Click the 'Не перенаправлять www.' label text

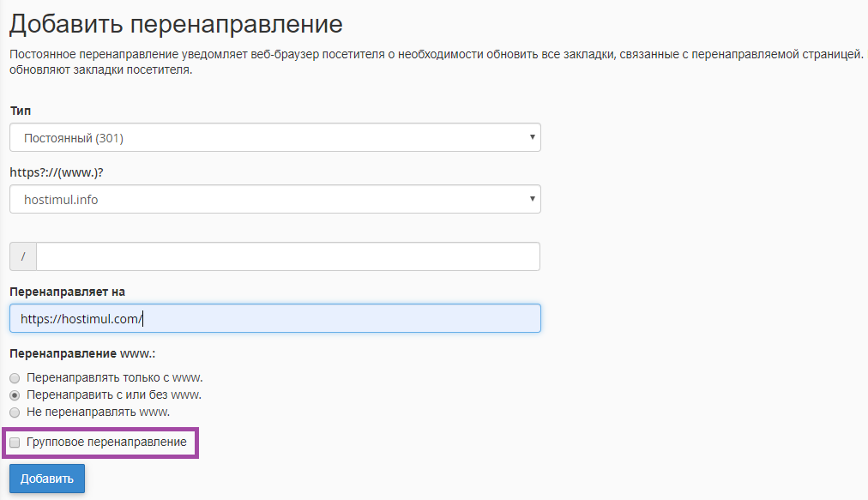tap(98, 412)
